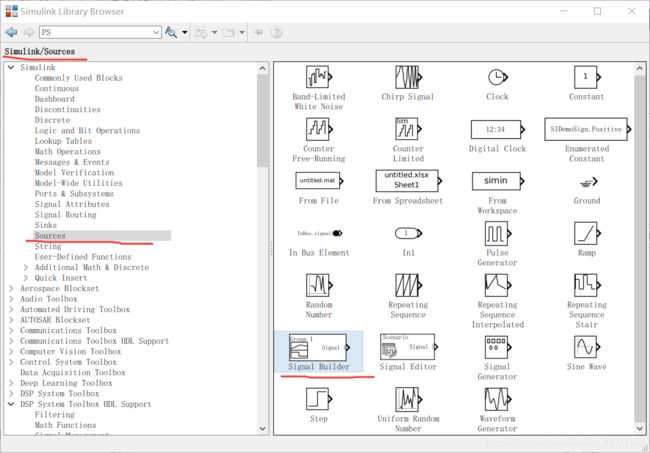Image resolution: width=650 pixels, height=453 pixels.
Task: Click the pin library browser icon
Action: click(x=258, y=32)
